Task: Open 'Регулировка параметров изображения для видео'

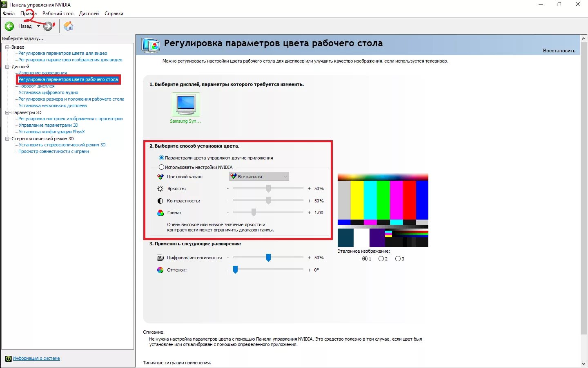Action: 70,60
